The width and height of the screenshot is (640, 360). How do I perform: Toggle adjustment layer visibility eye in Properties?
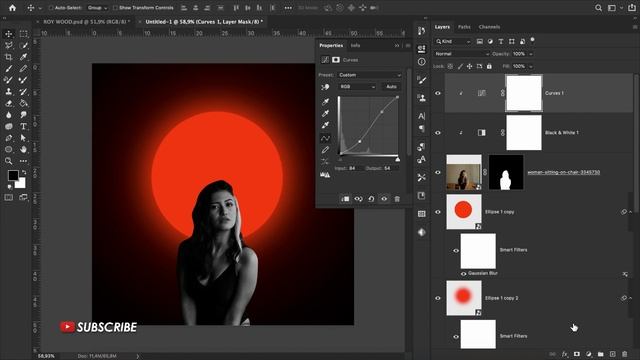coord(384,199)
